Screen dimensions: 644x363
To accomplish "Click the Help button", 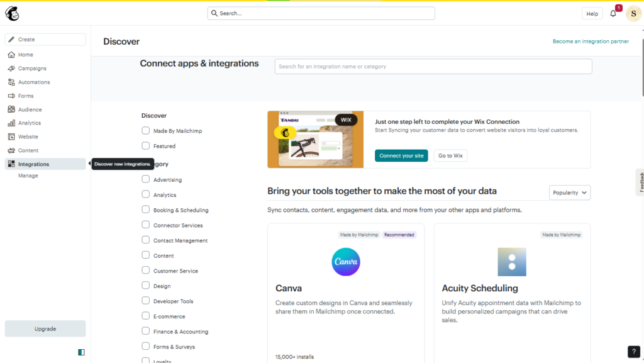I will click(592, 14).
